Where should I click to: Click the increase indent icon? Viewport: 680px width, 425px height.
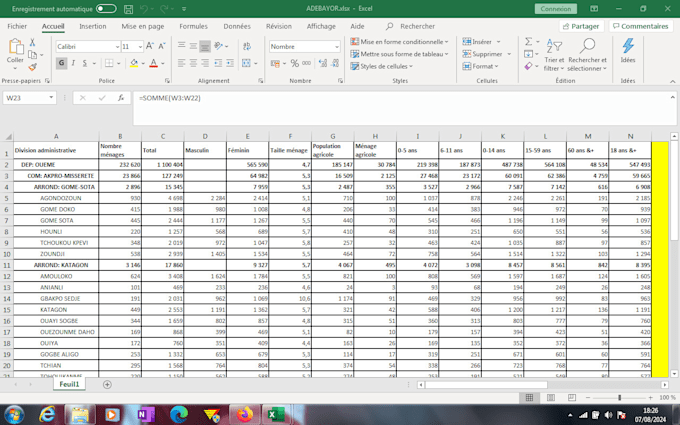click(230, 63)
